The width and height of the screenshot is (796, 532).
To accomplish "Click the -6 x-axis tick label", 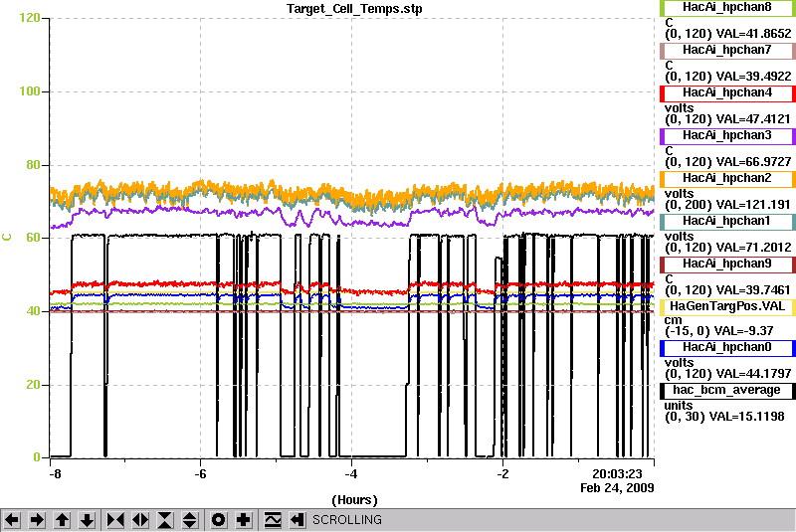I will 201,474.
